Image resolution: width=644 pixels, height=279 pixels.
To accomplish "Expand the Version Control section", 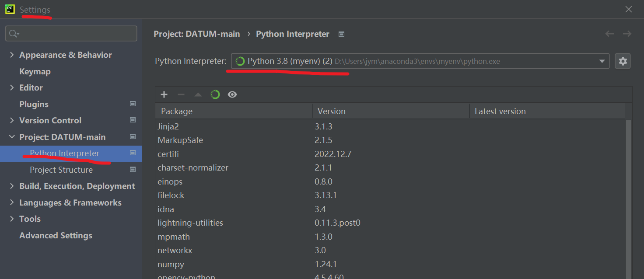I will (12, 120).
